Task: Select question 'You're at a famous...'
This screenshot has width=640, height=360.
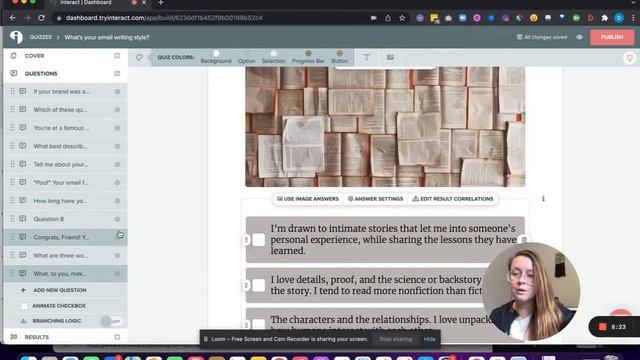Action: click(x=65, y=128)
